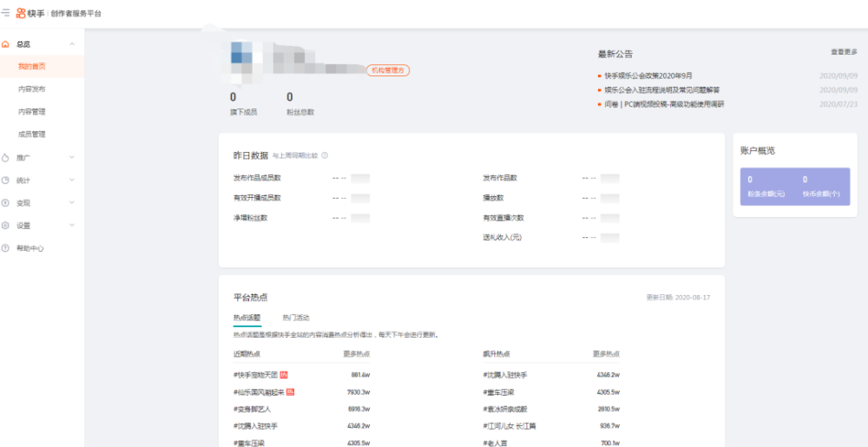Viewport: 868px width, 447px height.
Task: Click the question mark icon beside 帮助中心
Action: point(5,248)
